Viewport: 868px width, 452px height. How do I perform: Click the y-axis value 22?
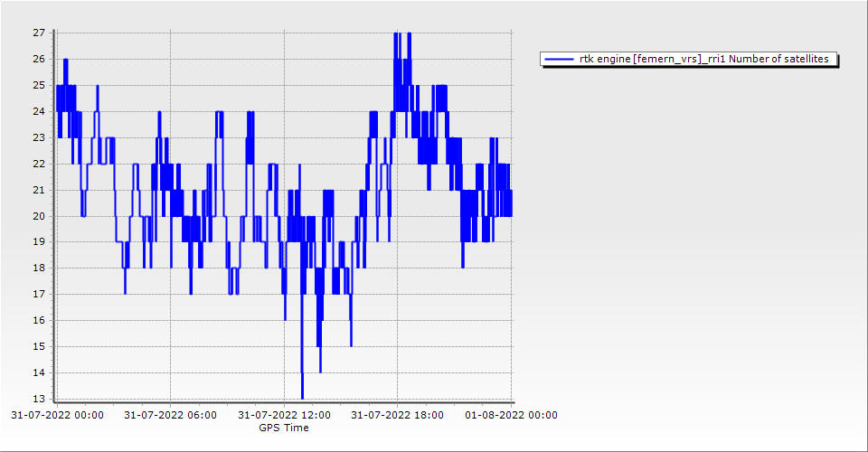[39, 165]
